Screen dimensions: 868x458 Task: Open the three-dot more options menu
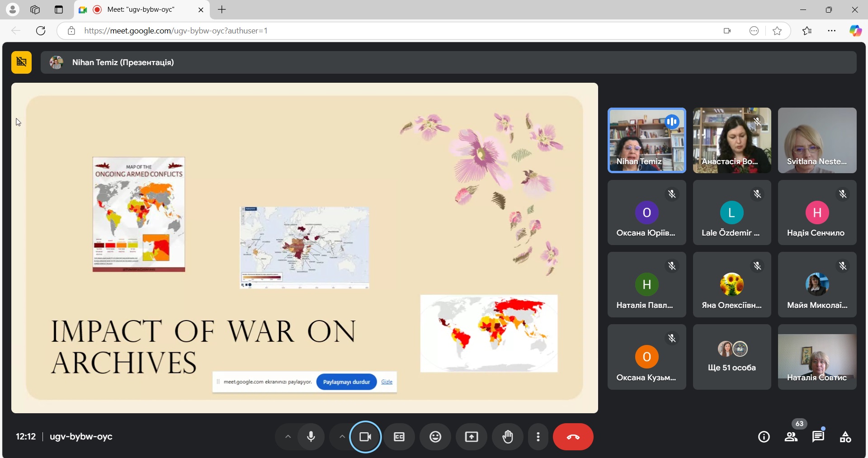pyautogui.click(x=538, y=437)
